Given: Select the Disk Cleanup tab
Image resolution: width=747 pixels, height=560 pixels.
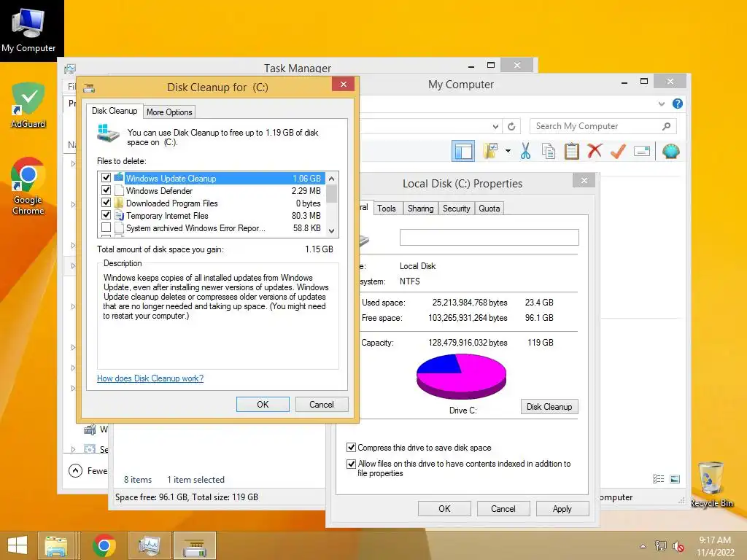Looking at the screenshot, I should click(x=115, y=111).
